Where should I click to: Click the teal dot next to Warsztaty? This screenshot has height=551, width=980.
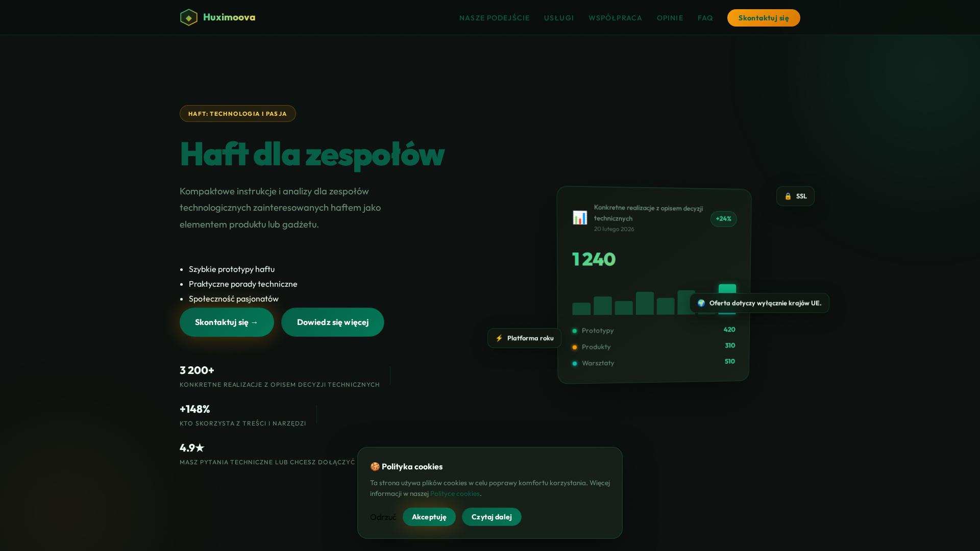pos(575,364)
